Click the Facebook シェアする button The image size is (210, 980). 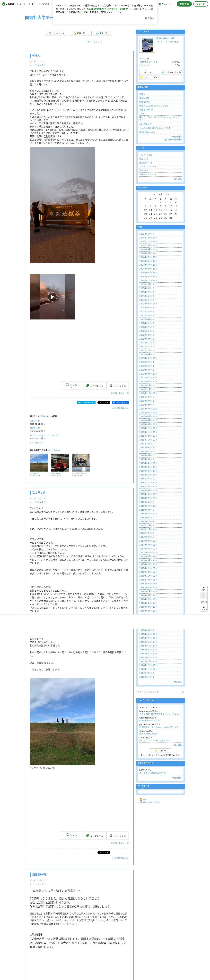tap(120, 402)
